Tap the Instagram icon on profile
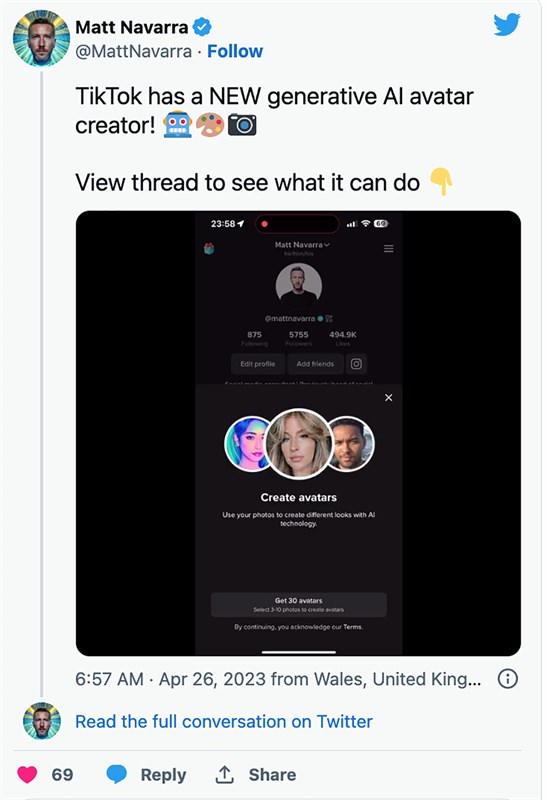547x800 pixels. [x=356, y=364]
